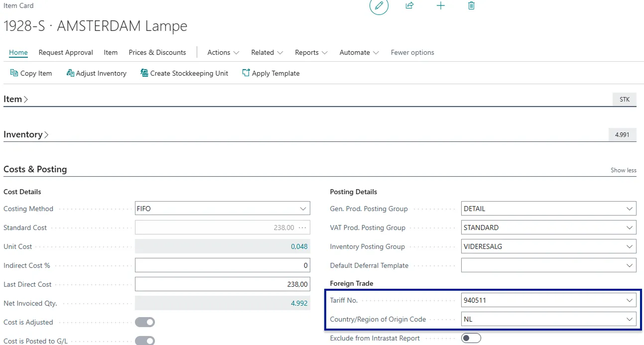Click the plus icon to add new item

point(440,6)
